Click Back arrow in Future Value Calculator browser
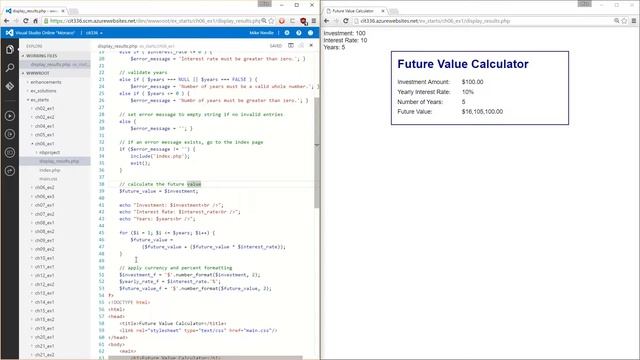640x360 pixels. [x=327, y=21]
